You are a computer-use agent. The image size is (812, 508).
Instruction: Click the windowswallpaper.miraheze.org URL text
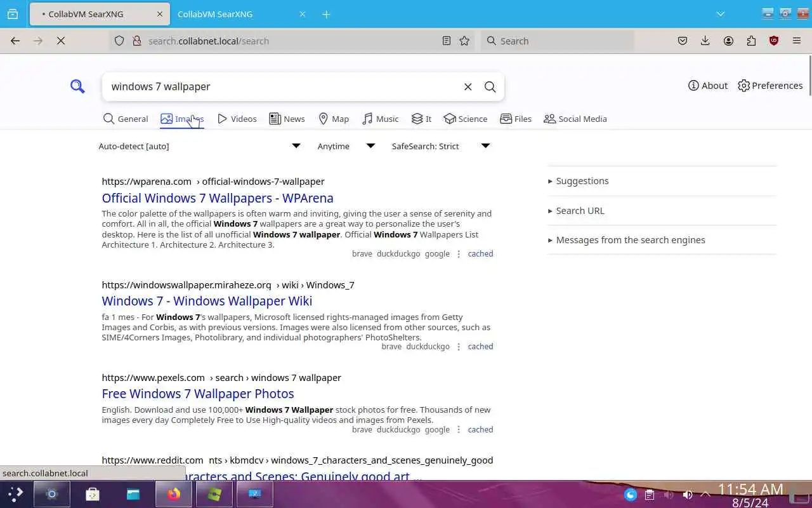point(228,285)
